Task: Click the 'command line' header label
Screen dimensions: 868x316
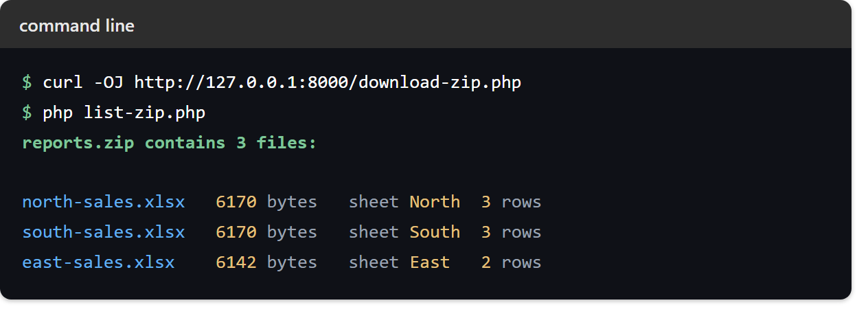Action: 77,26
